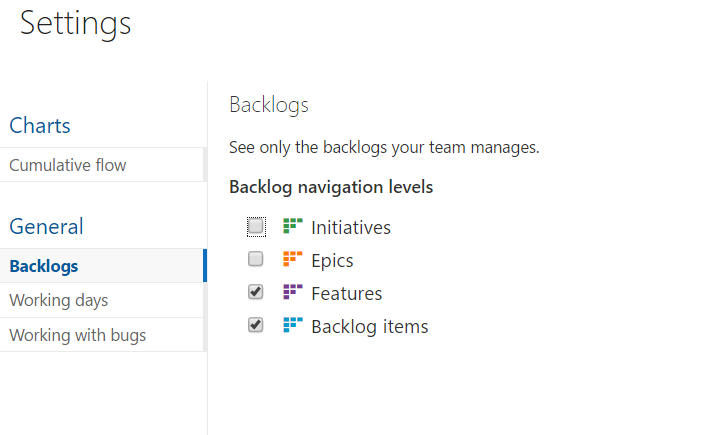Click the green Initiatives backlog icon

pyautogui.click(x=293, y=226)
